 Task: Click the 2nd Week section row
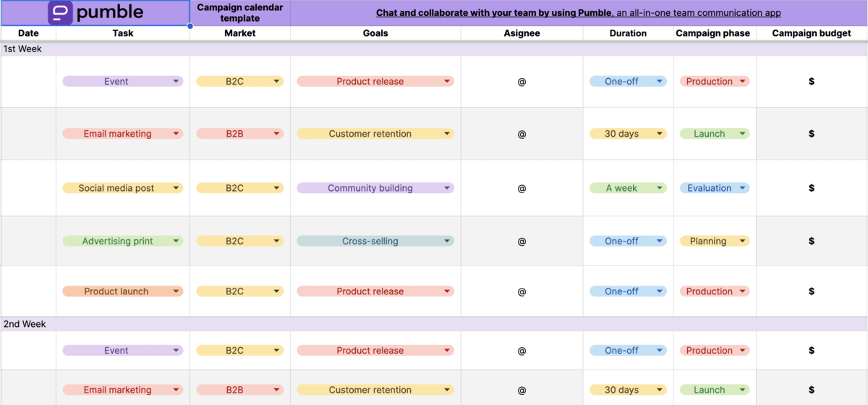point(434,324)
